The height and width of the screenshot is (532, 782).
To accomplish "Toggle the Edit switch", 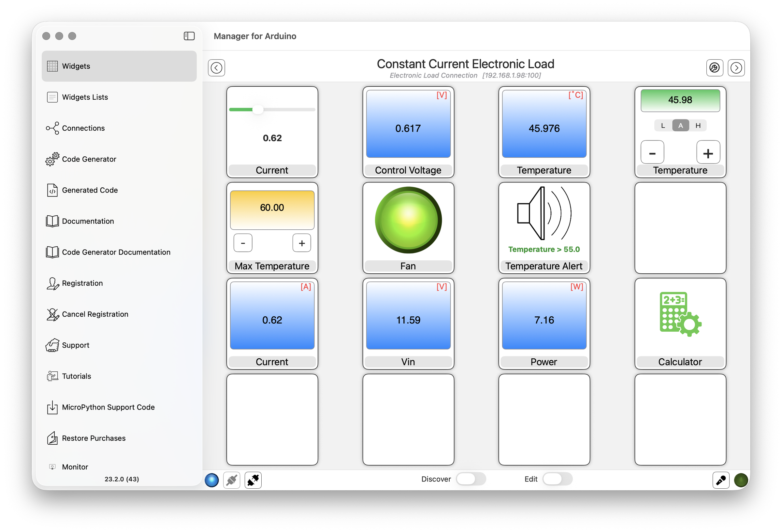I will tap(557, 479).
